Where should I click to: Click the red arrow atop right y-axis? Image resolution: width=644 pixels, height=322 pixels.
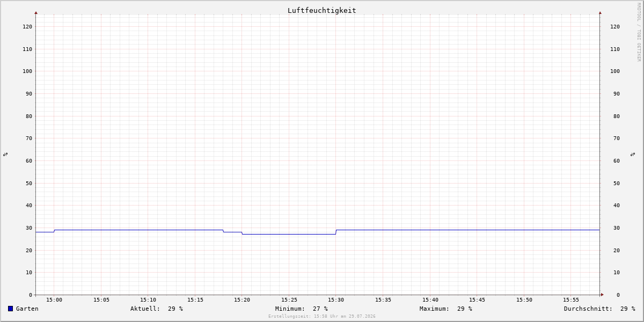[600, 12]
